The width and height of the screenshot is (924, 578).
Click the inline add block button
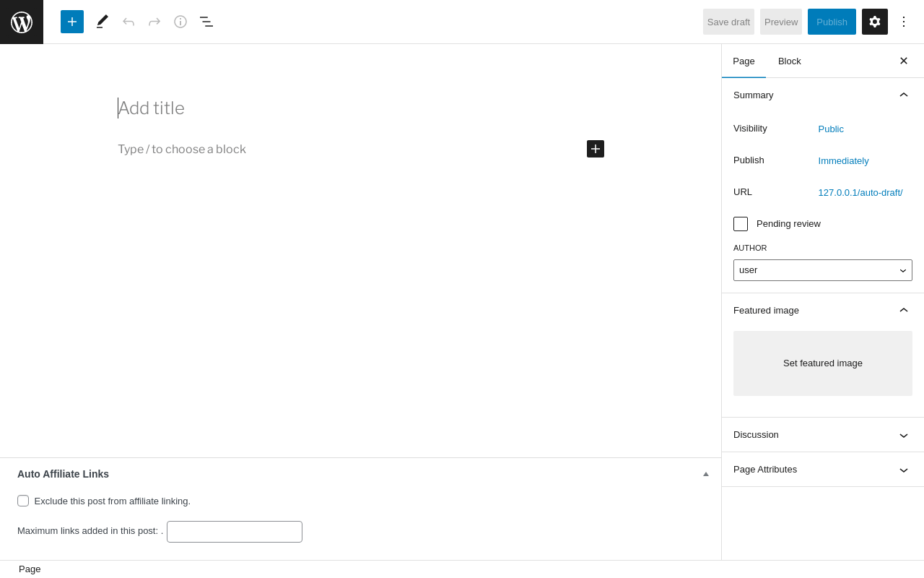(x=596, y=149)
